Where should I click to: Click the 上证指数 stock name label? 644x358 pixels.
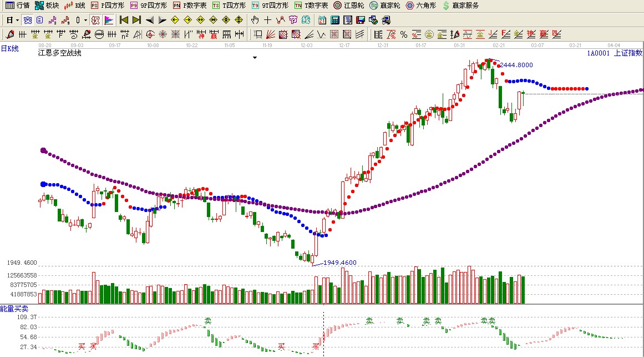(x=628, y=53)
